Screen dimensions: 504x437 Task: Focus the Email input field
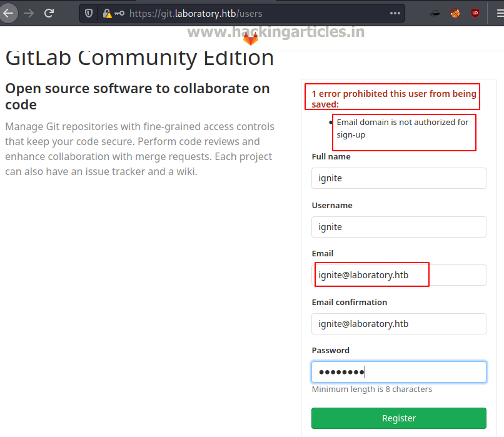pos(399,275)
